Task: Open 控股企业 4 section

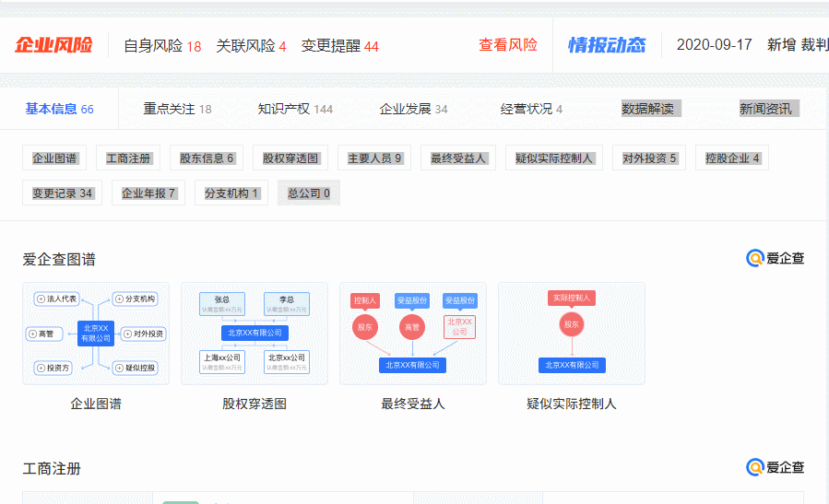Action: (x=732, y=158)
